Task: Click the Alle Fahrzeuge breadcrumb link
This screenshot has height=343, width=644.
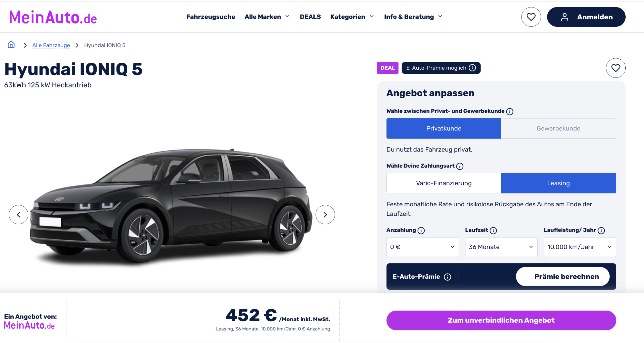Action: tap(51, 45)
